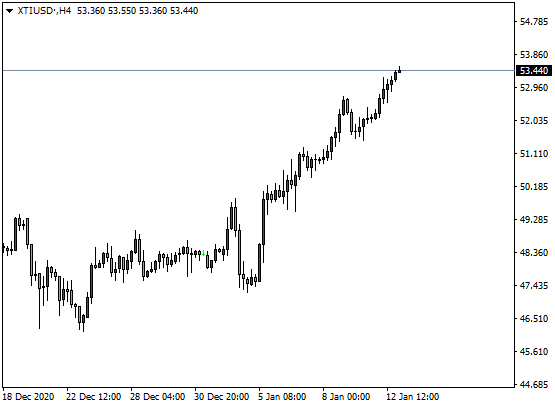Viewport: 555px width, 408px height.
Task: Click the 12 Jan 12:00 time label
Action: point(413,397)
